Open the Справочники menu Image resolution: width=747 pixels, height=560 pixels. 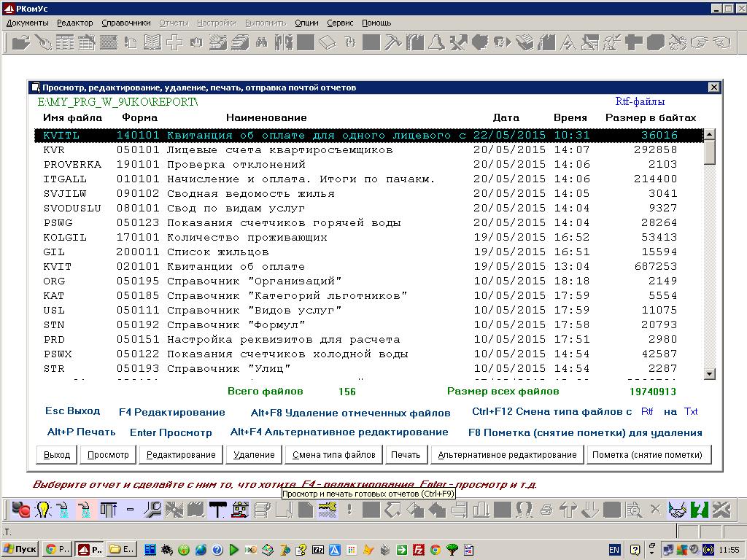[126, 23]
